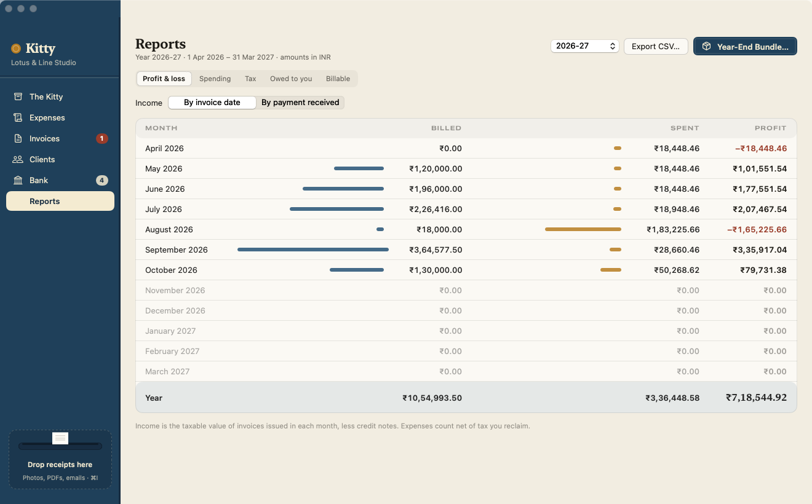Click August 2026 profit −₹1,65,225.66
812x504 pixels.
tap(757, 229)
